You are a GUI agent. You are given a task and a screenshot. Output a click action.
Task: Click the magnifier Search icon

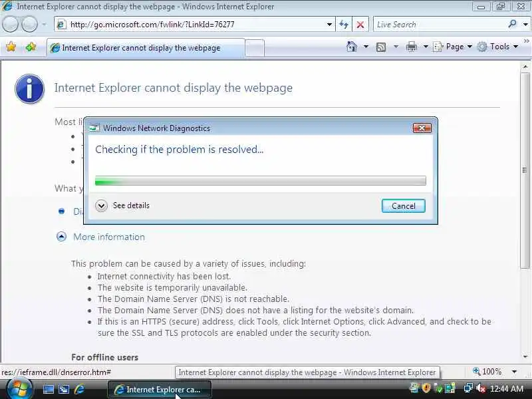(512, 24)
